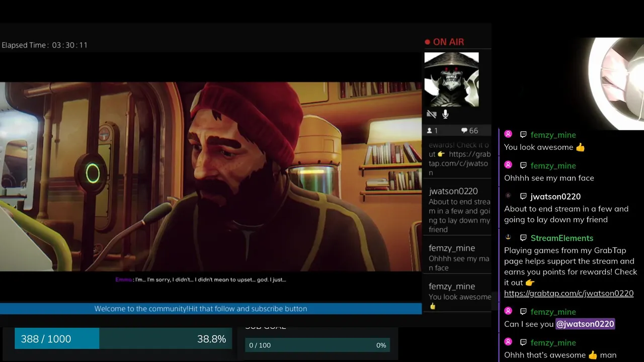The image size is (644, 362).
Task: Click the green StreamElements username
Action: (561, 238)
